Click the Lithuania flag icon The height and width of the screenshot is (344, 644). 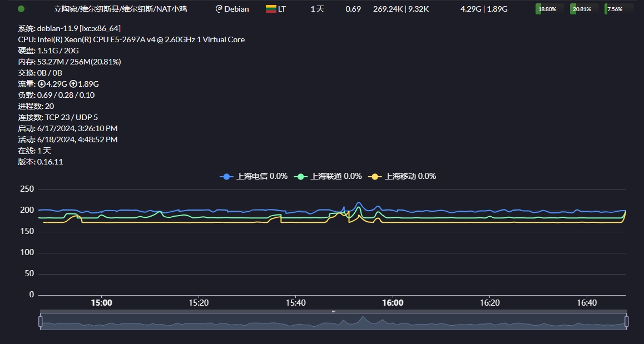(x=271, y=9)
